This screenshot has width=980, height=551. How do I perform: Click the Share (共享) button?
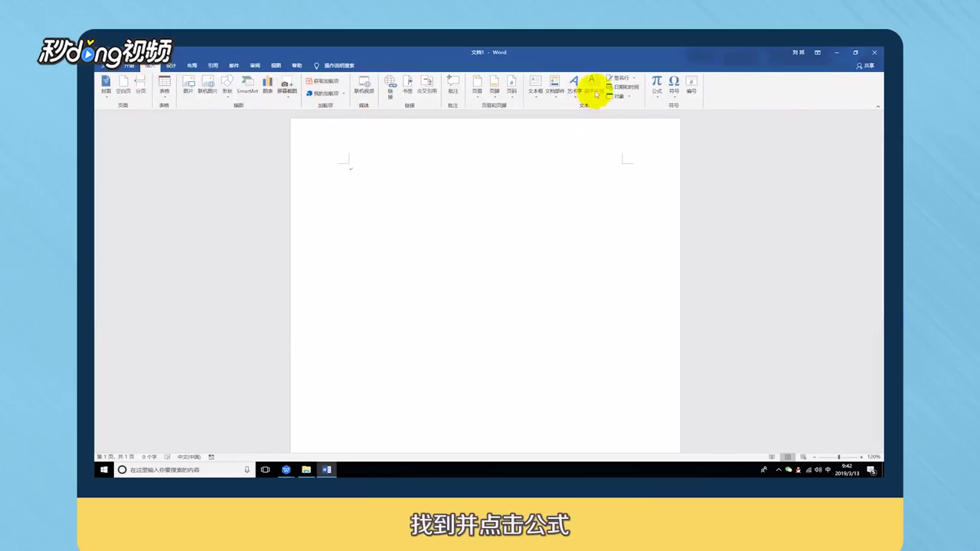865,66
